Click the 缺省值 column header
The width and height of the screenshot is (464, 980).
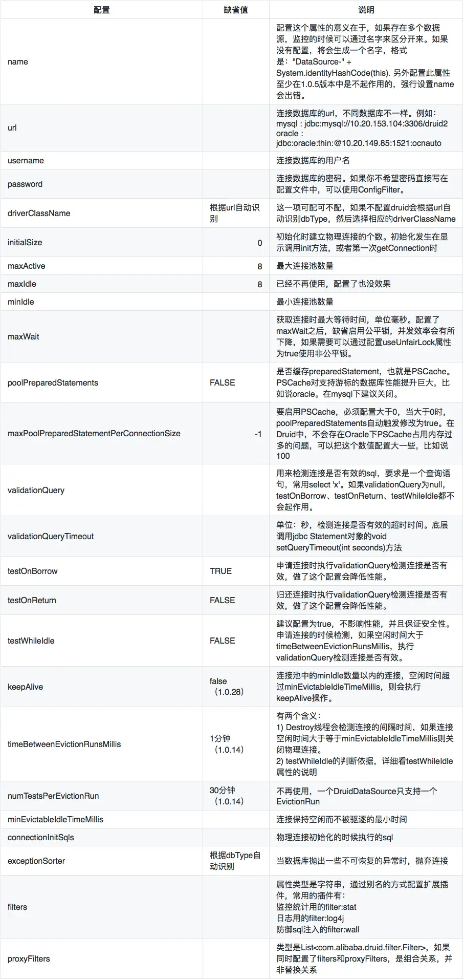pos(236,10)
